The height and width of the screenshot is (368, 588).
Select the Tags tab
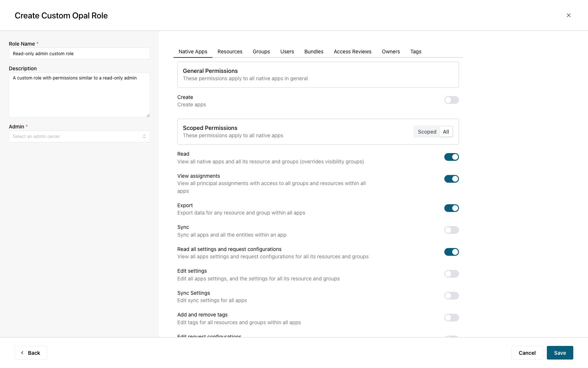416,52
